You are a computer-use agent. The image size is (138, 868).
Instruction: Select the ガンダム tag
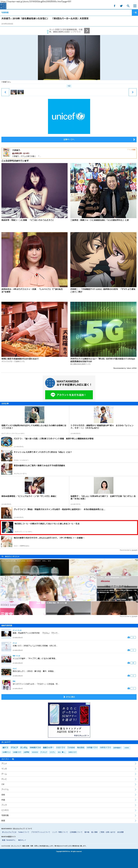tap(24, 748)
